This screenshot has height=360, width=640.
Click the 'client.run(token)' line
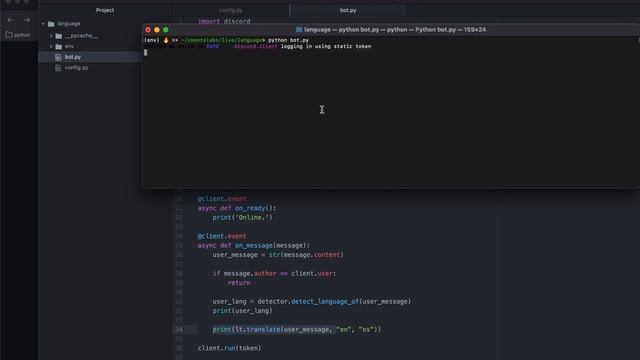pos(229,348)
